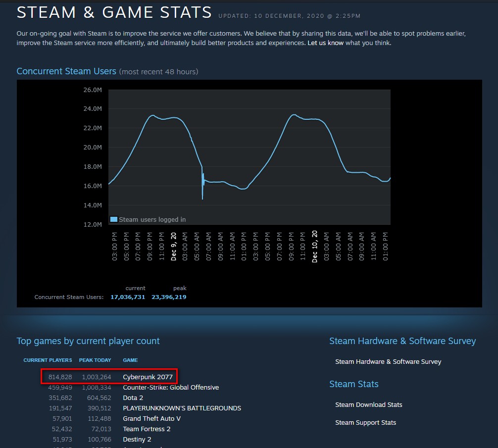Click the Steam Hardware & Software Survey heading

pos(402,341)
